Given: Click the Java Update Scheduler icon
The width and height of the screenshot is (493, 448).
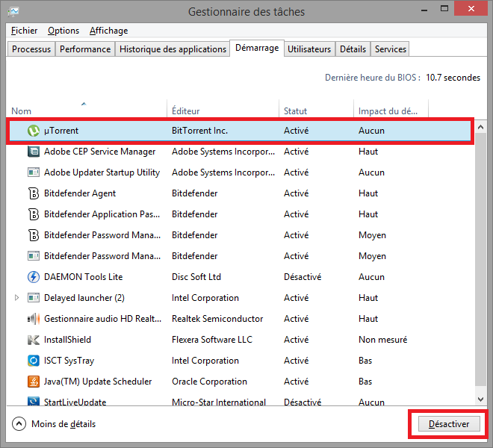Looking at the screenshot, I should 34,382.
